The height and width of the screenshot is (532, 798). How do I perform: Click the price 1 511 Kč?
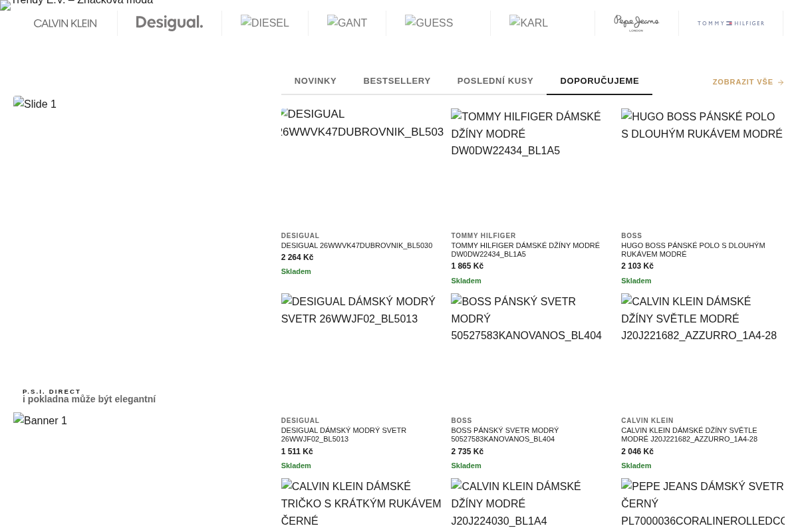tap(297, 452)
